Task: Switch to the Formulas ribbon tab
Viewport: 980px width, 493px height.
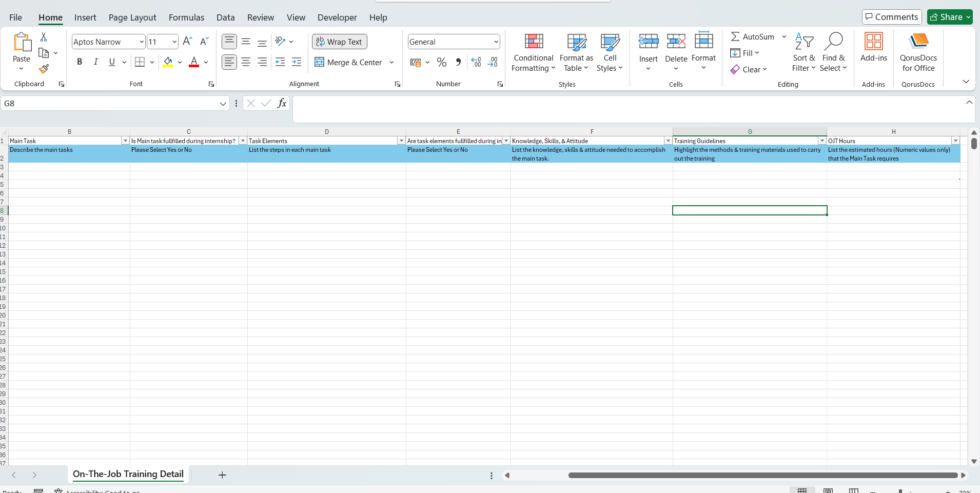Action: 186,17
